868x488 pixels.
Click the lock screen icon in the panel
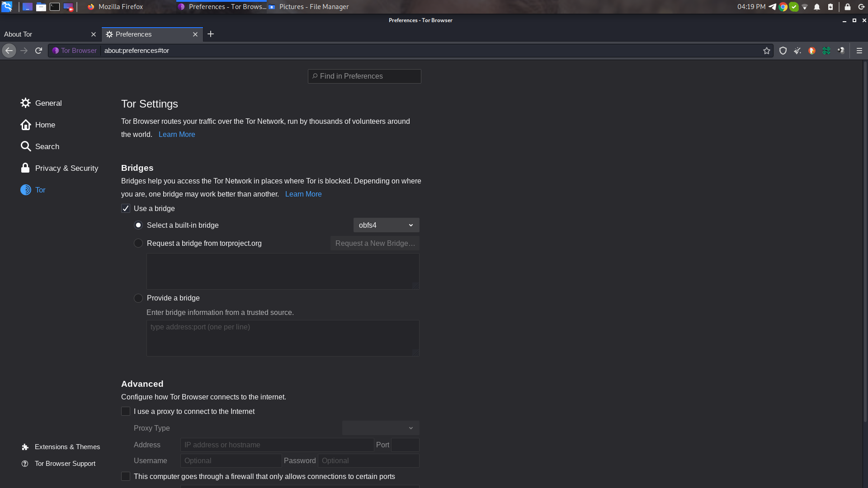(848, 7)
